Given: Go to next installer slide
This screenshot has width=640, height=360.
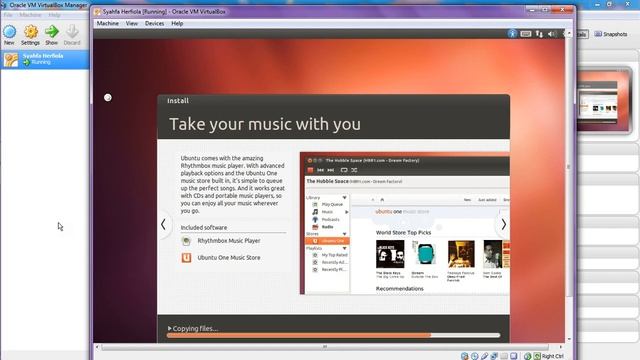Looking at the screenshot, I should (x=503, y=224).
